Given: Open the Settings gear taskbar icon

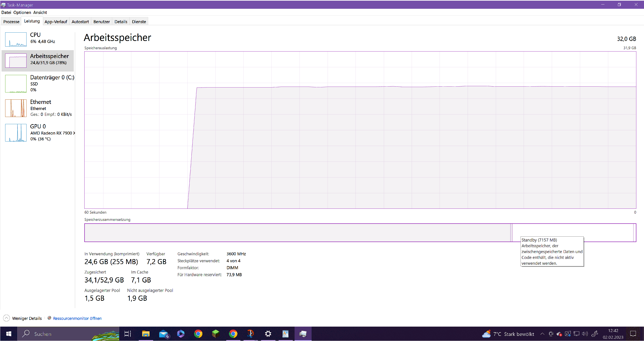Looking at the screenshot, I should (x=268, y=334).
